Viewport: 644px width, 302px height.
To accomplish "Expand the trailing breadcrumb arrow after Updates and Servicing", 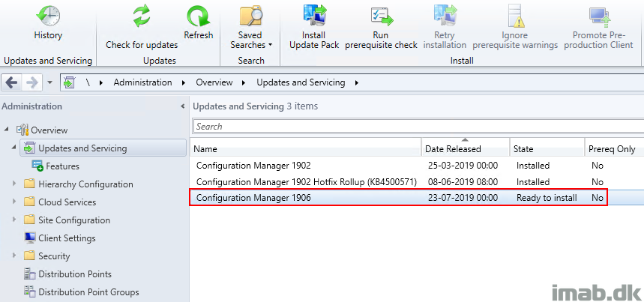I will click(357, 82).
